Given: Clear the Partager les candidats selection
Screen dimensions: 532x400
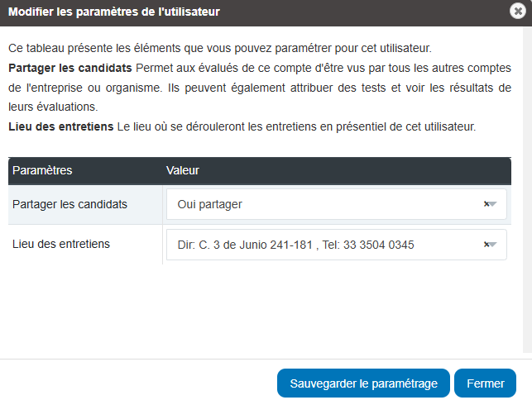Looking at the screenshot, I should [x=486, y=204].
